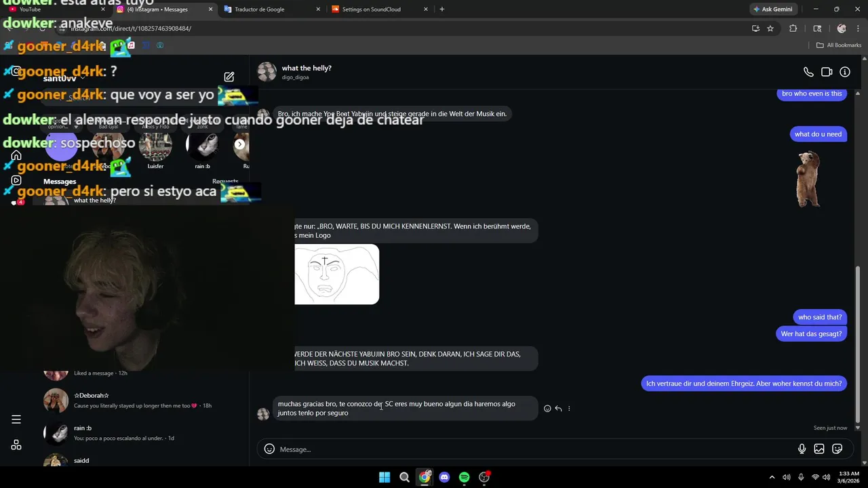Close the Traductor de Google tab

(x=318, y=9)
